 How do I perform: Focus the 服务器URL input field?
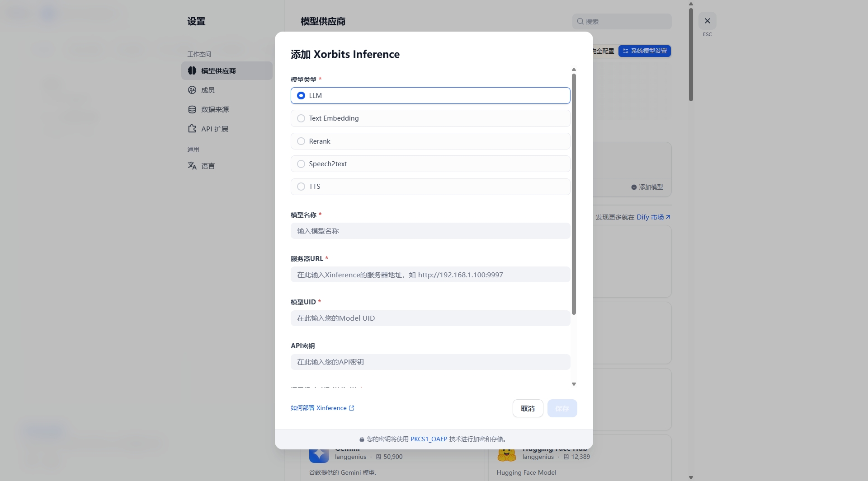click(430, 275)
